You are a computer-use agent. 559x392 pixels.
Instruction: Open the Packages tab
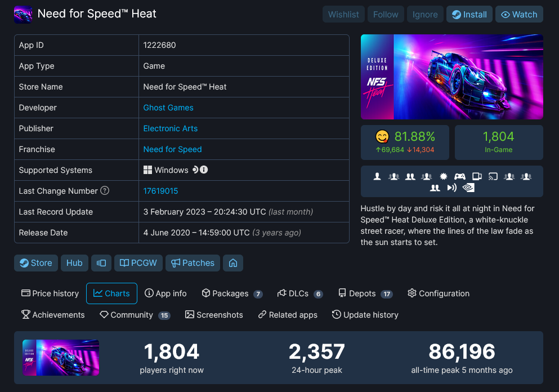[232, 293]
